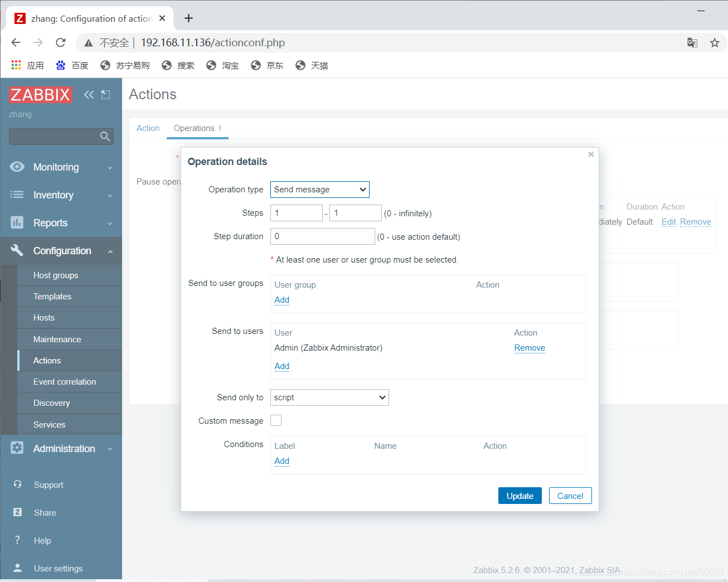
Task: Open the 天猫 bookmark
Action: pyautogui.click(x=312, y=65)
